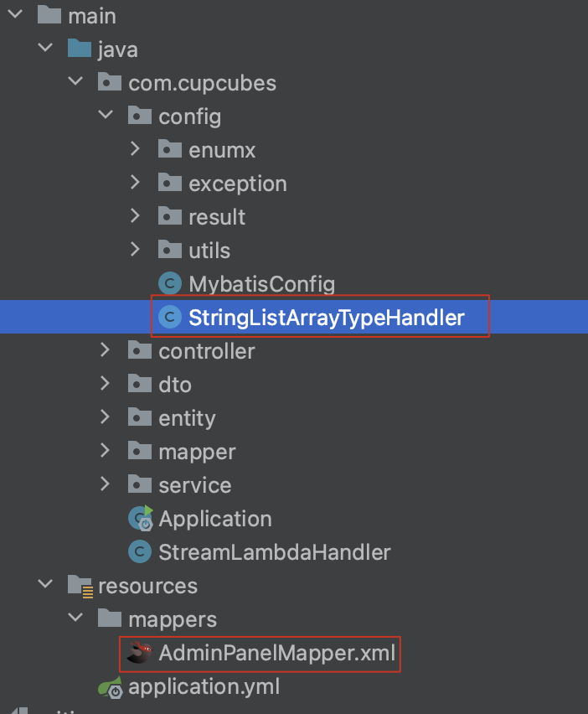The width and height of the screenshot is (588, 714).
Task: Select the result package
Action: pos(214,216)
